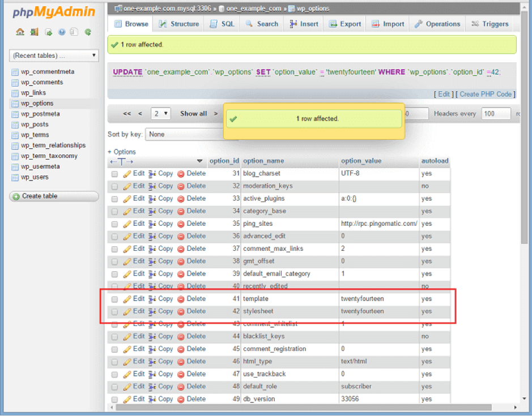Open the phpMyAdmin home icon
The width and height of the screenshot is (532, 416).
click(20, 32)
